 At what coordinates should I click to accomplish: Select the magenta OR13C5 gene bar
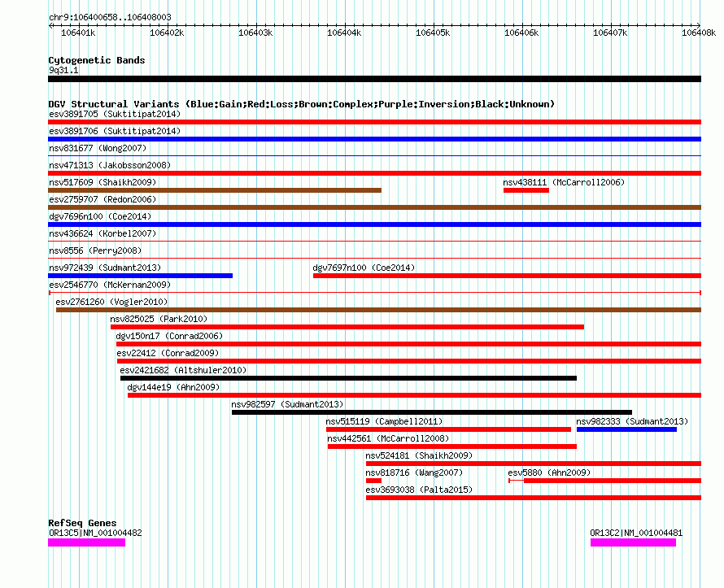87,542
